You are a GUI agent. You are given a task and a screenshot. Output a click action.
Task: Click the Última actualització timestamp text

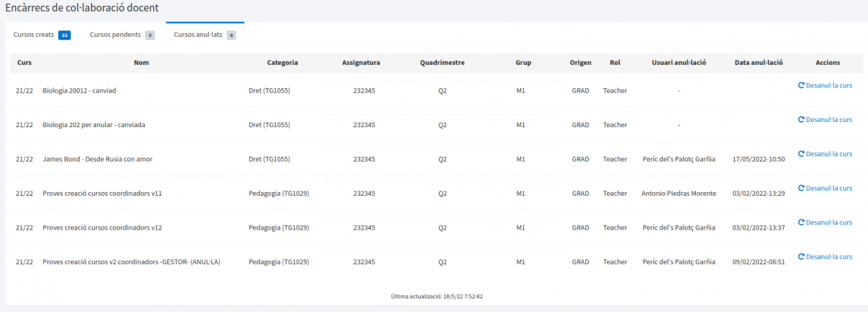click(436, 296)
